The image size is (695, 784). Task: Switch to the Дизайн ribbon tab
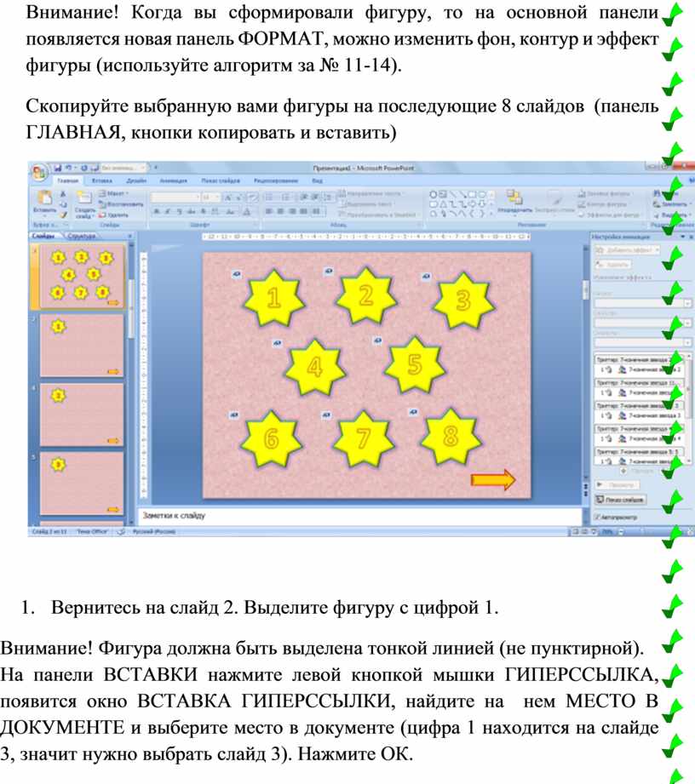click(x=136, y=180)
